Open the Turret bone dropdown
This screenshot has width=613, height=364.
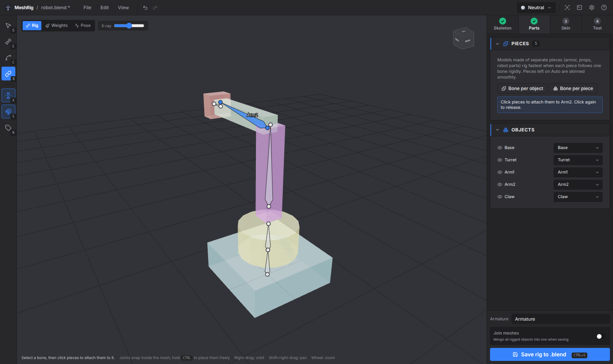pyautogui.click(x=578, y=160)
